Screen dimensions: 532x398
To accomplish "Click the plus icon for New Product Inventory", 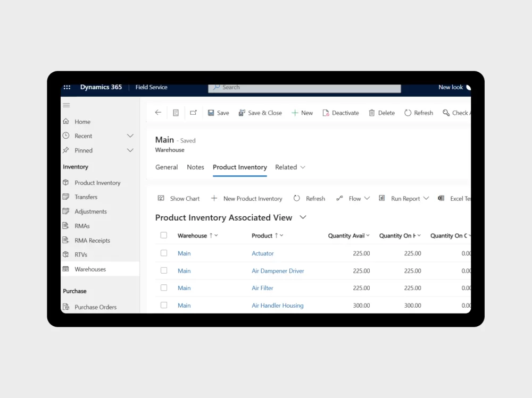I will pyautogui.click(x=214, y=198).
